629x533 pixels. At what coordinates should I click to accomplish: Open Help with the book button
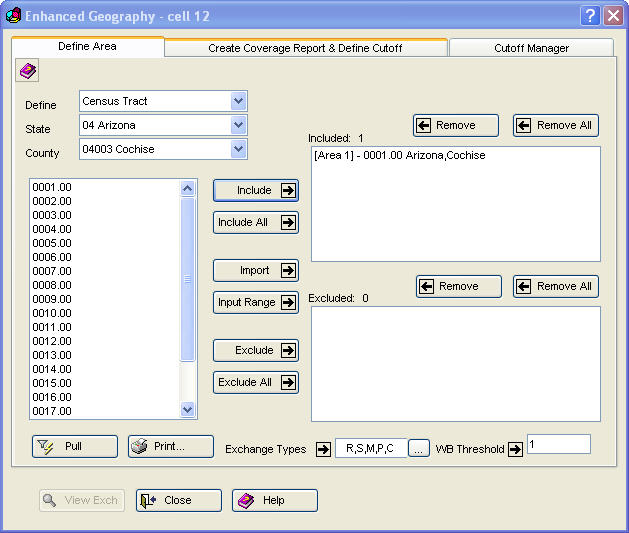point(274,500)
